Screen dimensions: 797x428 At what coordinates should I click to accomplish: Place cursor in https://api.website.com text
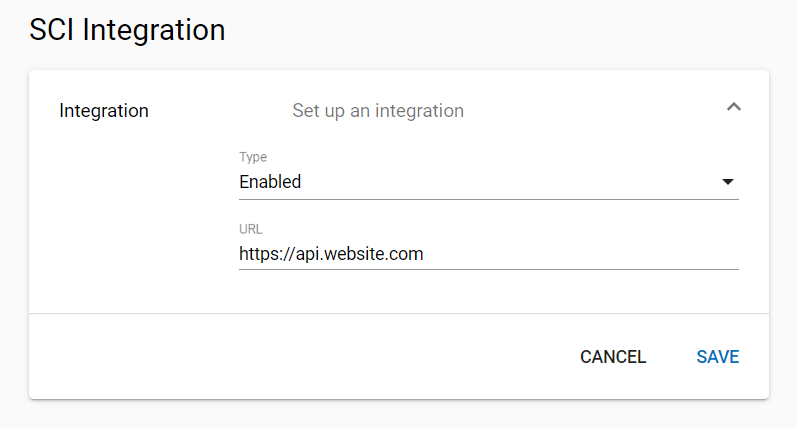pos(331,254)
